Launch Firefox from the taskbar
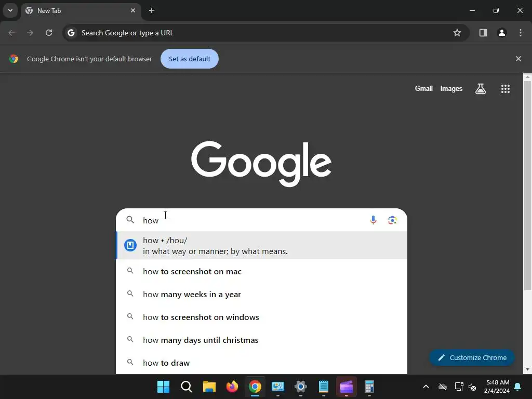Image resolution: width=532 pixels, height=399 pixels. point(232,387)
